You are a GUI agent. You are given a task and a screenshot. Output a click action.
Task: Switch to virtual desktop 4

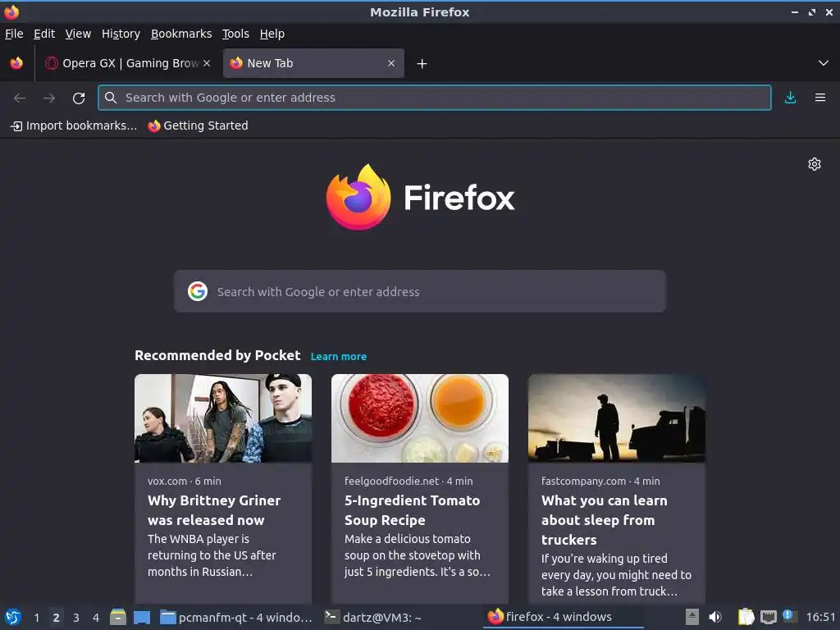(x=96, y=618)
